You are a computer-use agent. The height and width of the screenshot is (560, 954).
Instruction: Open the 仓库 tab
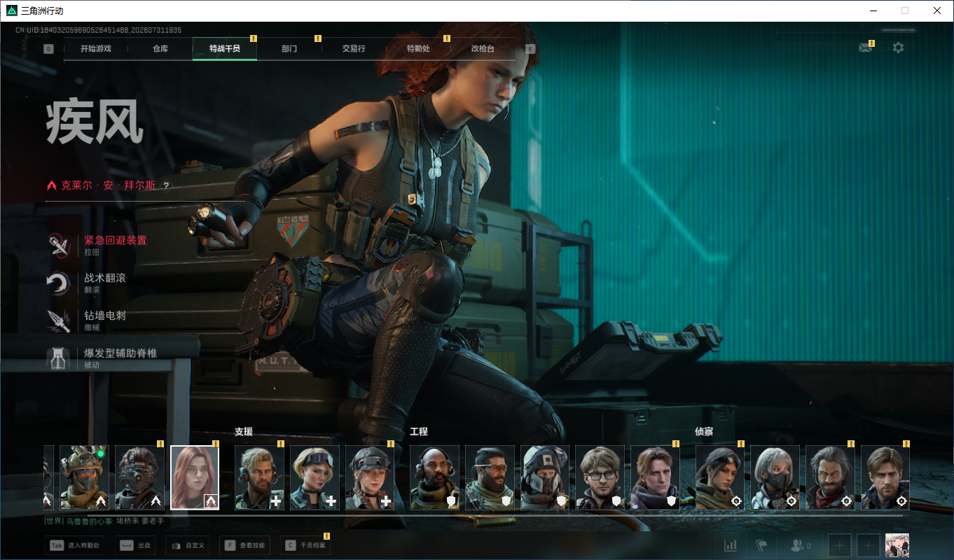pos(160,49)
